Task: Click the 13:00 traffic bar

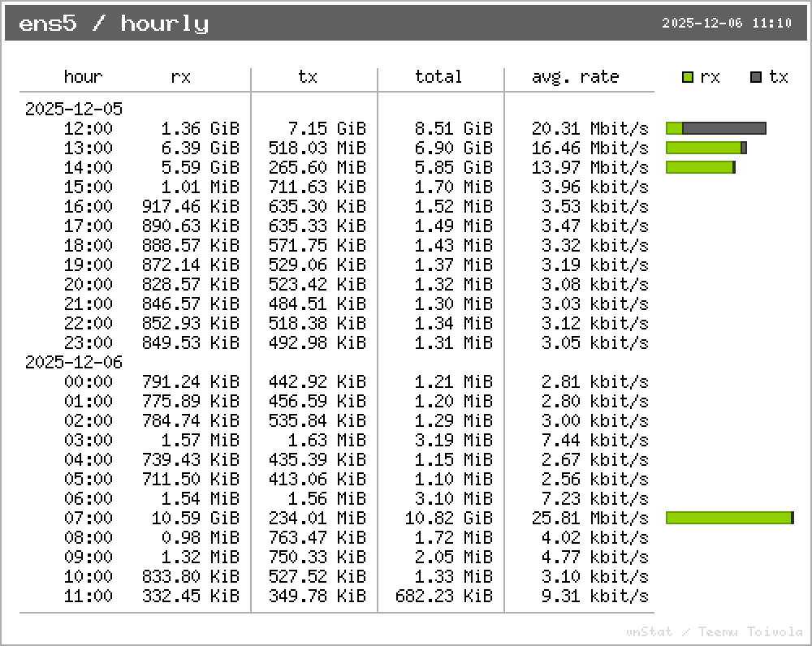Action: click(706, 148)
